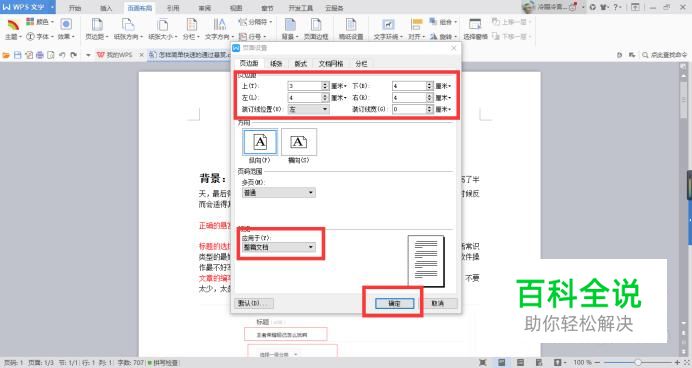This screenshot has height=368, width=692.
Task: Click the Save quick-access icon
Action: (18, 55)
